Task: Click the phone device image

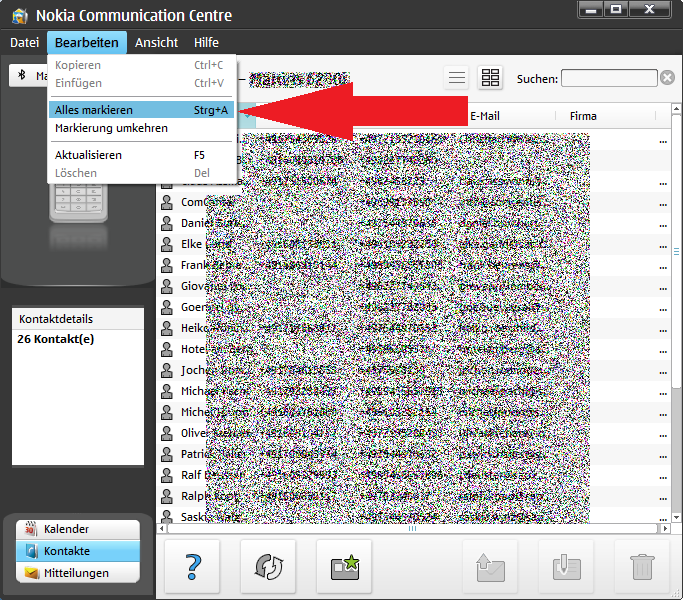Action: point(78,203)
